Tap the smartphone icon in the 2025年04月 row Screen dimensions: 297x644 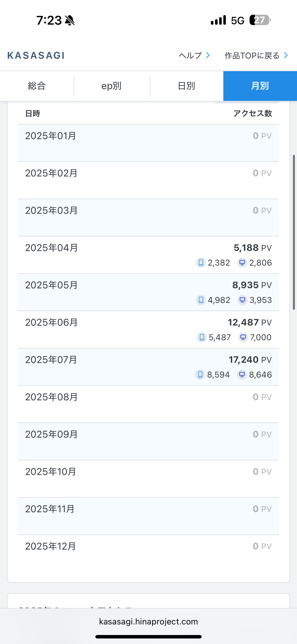[x=201, y=263]
